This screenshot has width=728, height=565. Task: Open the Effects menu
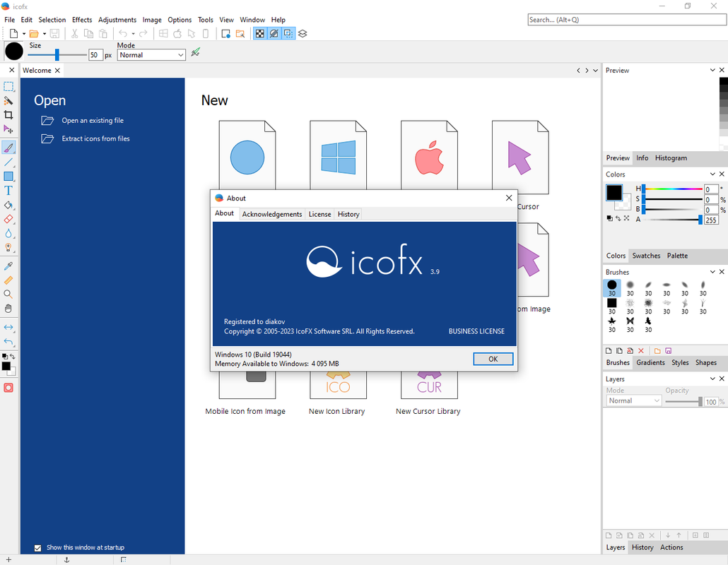pos(82,20)
